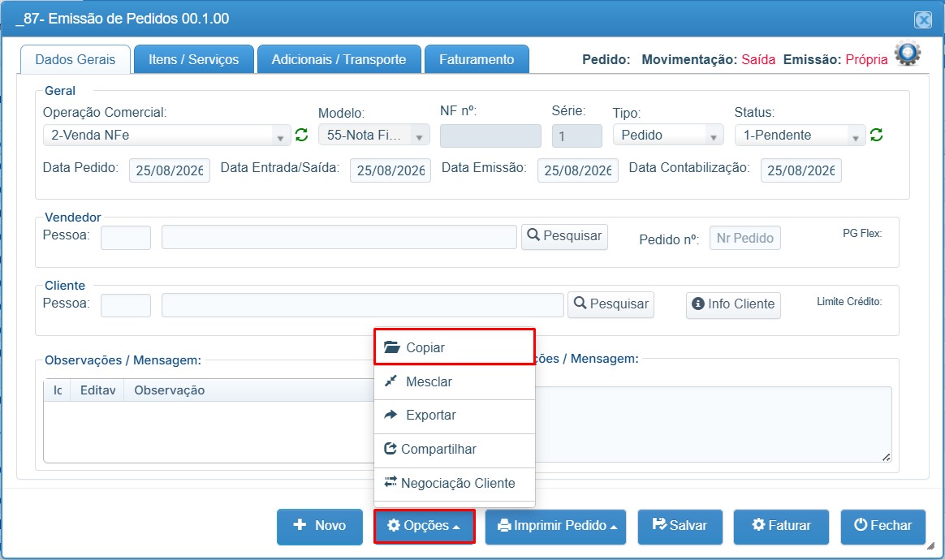This screenshot has height=560, width=945.
Task: Click the Editav column header
Action: coord(97,390)
